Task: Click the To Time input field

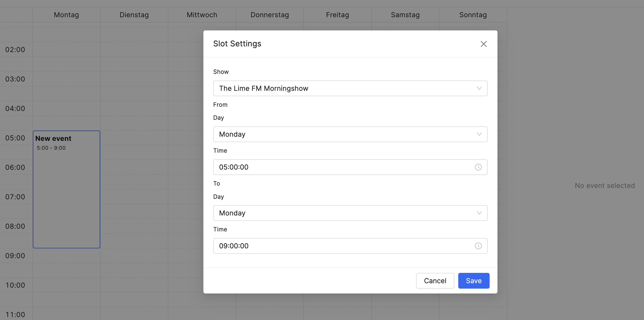Action: point(350,246)
